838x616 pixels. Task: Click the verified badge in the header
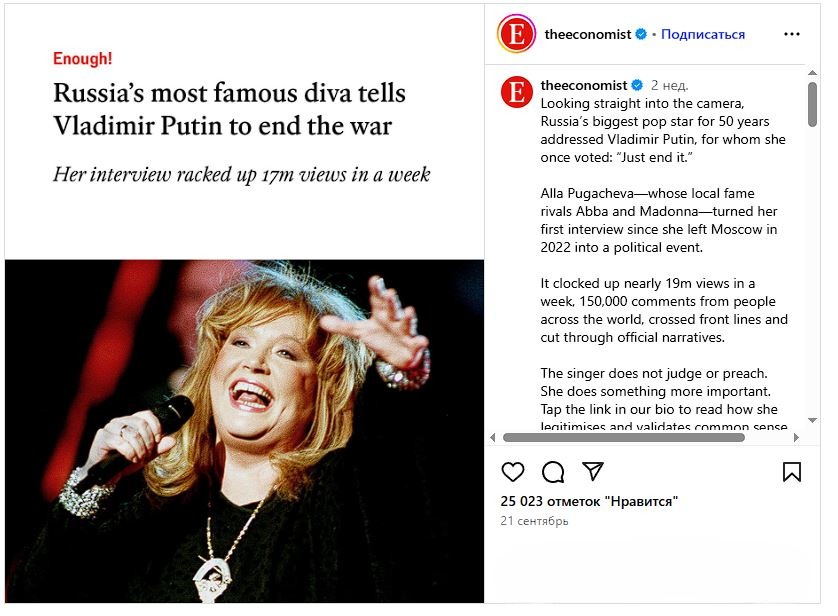pyautogui.click(x=641, y=34)
